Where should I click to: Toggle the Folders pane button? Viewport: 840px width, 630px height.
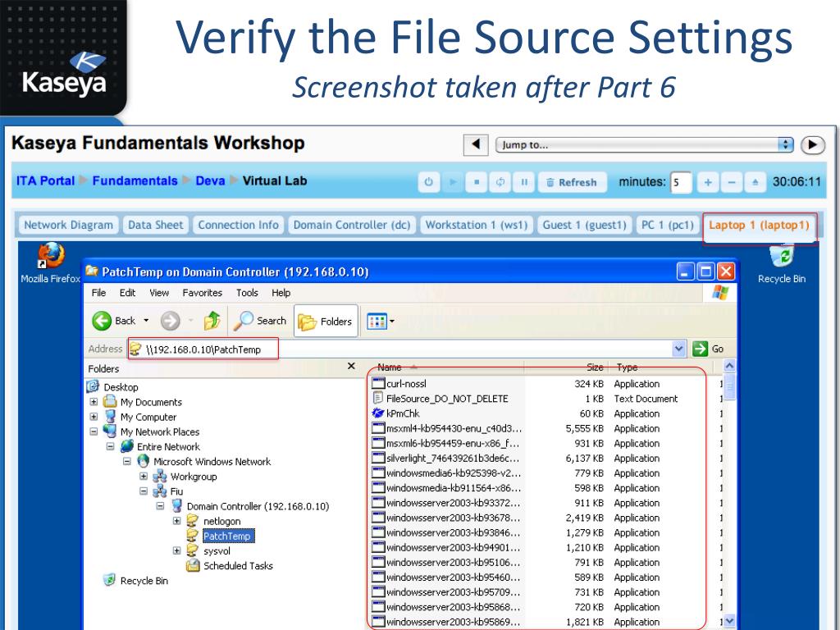[x=326, y=321]
